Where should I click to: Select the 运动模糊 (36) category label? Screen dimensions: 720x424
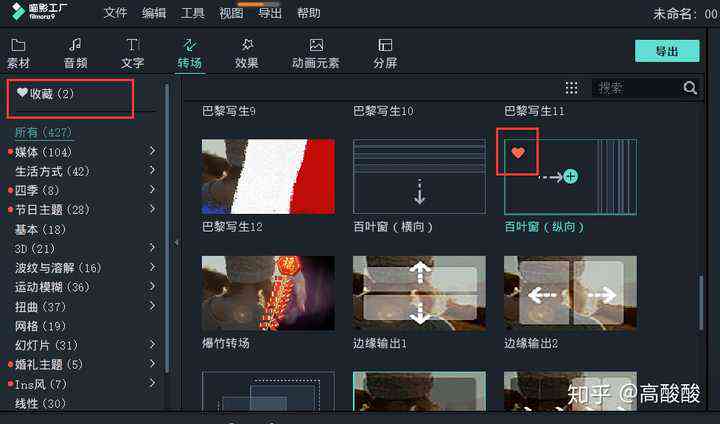52,287
